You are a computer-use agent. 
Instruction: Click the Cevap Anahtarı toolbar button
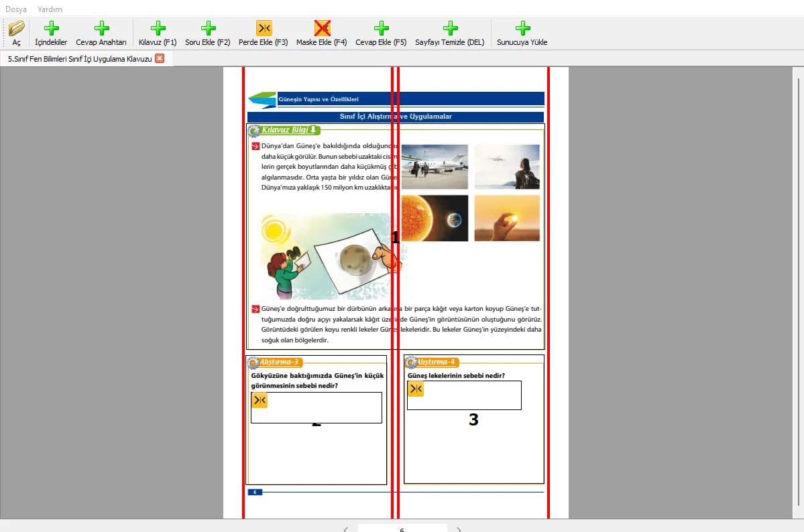(x=101, y=34)
